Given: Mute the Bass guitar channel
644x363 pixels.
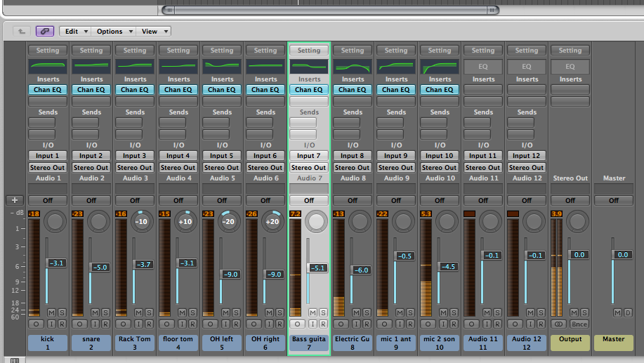Looking at the screenshot, I should click(x=313, y=313).
